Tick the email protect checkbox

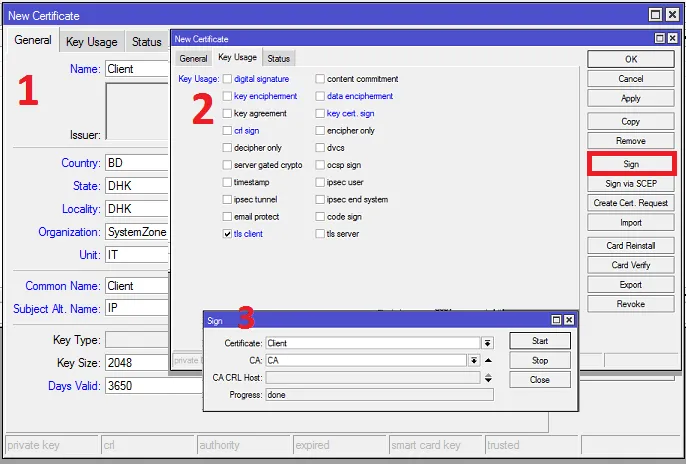click(227, 216)
